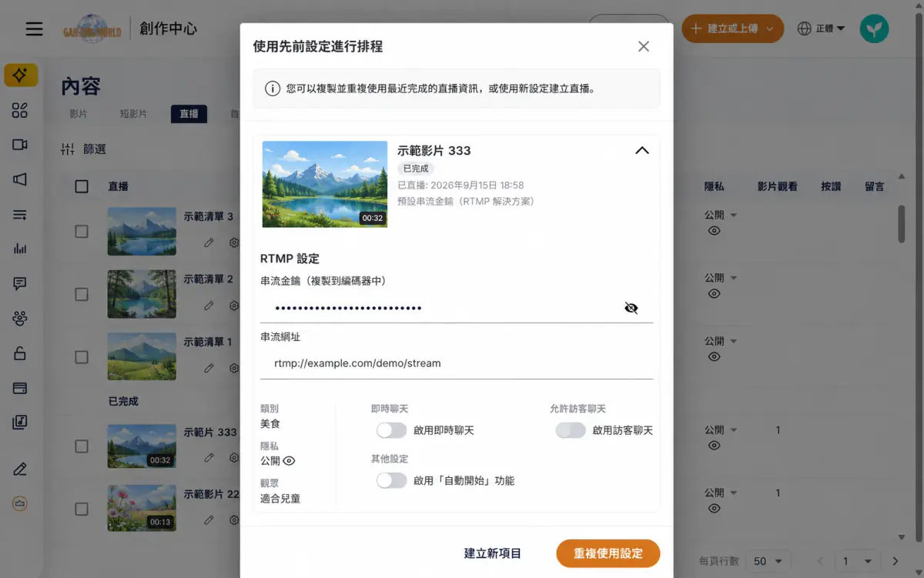Open privacy 公開 dropdown for 示範片 333

[x=721, y=429]
